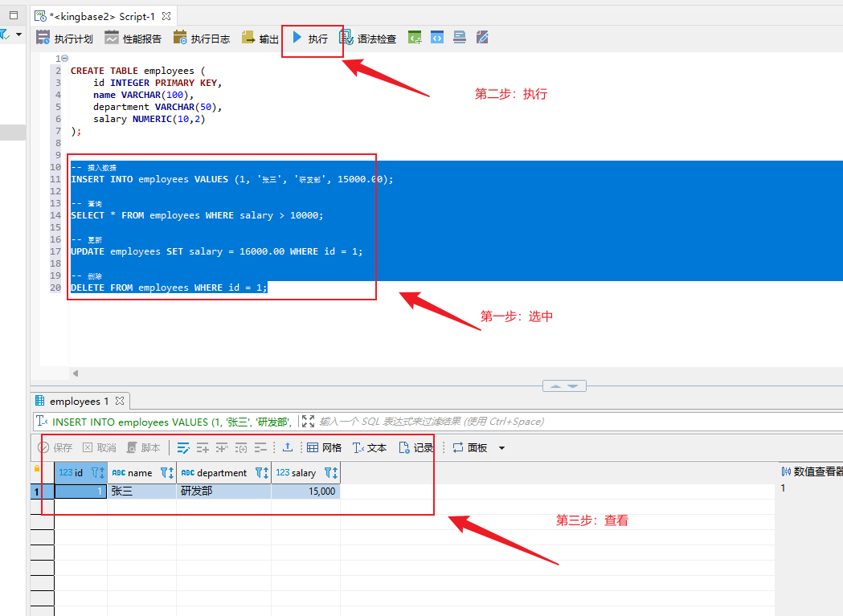Image resolution: width=843 pixels, height=616 pixels.
Task: Click the duplicate row icon
Action: tap(241, 448)
